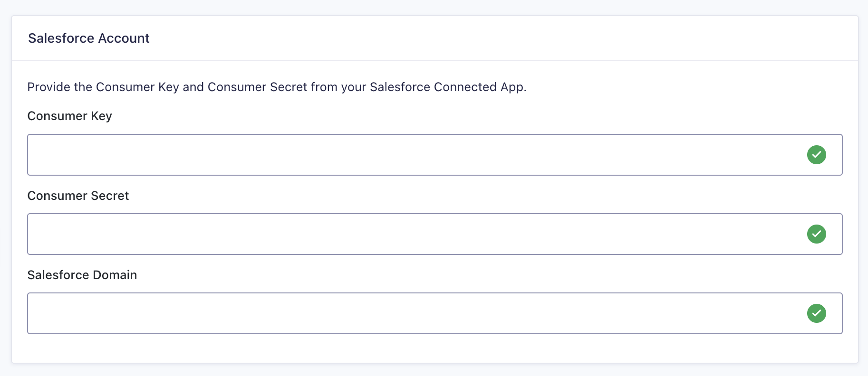Click the green checkmark in Consumer Secret field
The width and height of the screenshot is (868, 376).
coord(816,234)
